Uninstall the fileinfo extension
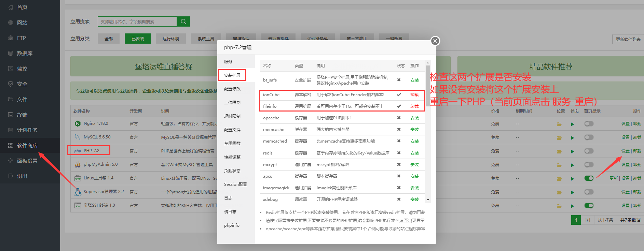Viewport: 644px width, 251px height. [414, 106]
